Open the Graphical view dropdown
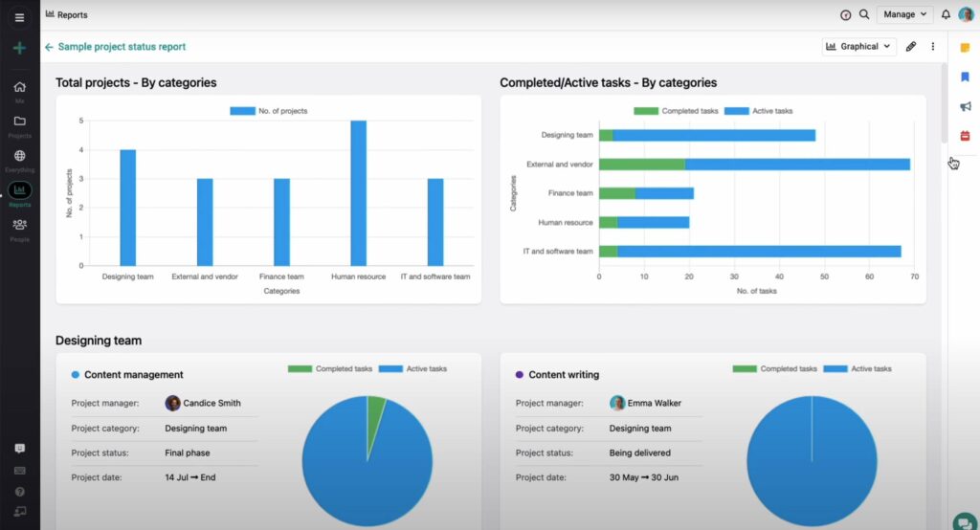Image resolution: width=980 pixels, height=530 pixels. pos(858,46)
